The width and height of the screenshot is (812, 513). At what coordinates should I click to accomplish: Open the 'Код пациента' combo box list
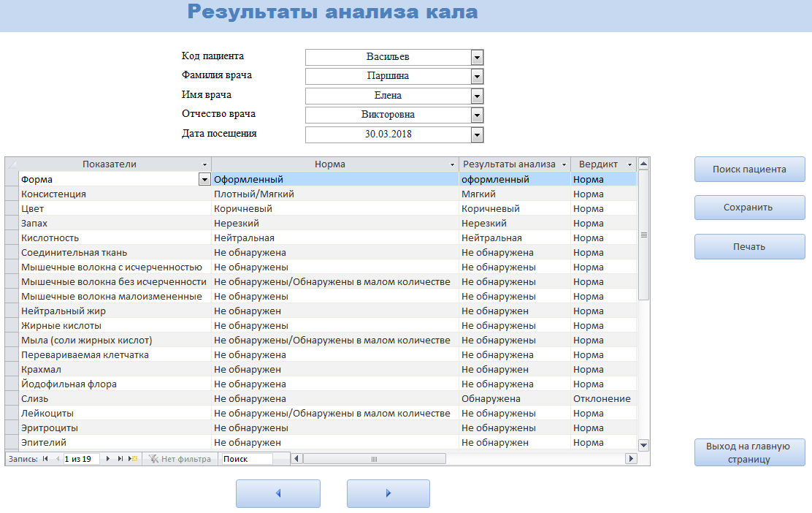point(477,57)
